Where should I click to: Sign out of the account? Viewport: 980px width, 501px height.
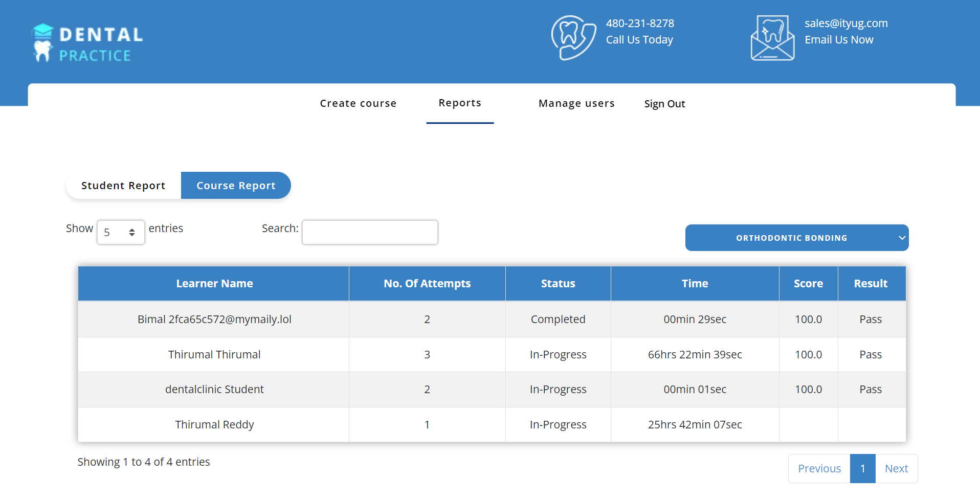(664, 104)
